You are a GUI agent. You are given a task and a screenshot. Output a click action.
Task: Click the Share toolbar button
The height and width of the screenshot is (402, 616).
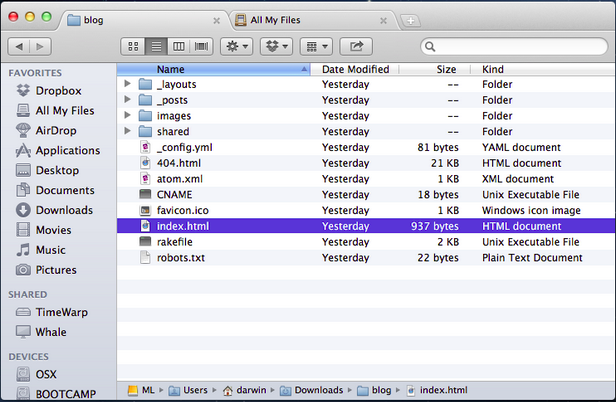coord(356,46)
